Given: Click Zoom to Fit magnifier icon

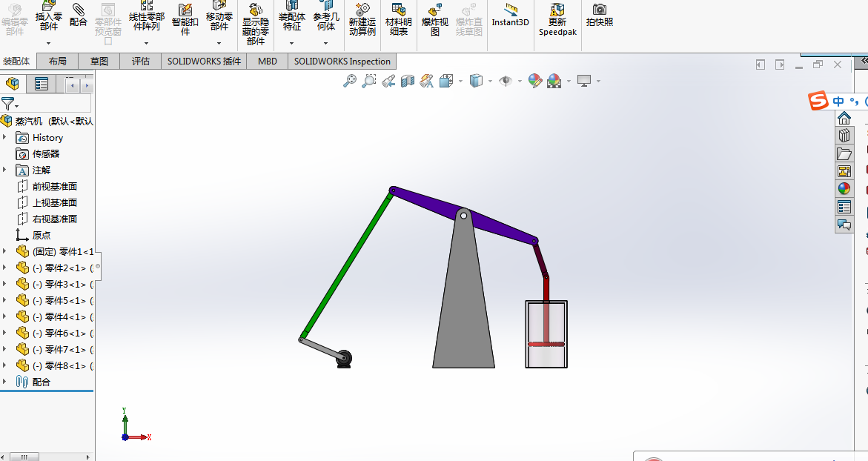Looking at the screenshot, I should [349, 82].
